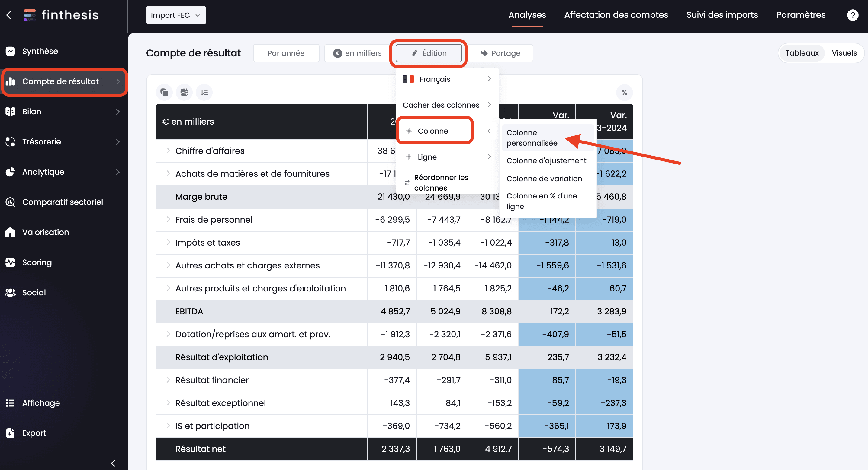
Task: Click the Résultat net 2024 value cell
Action: 498,449
